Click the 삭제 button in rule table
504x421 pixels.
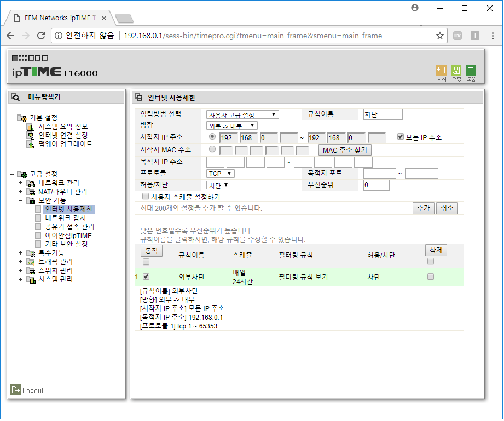click(437, 251)
